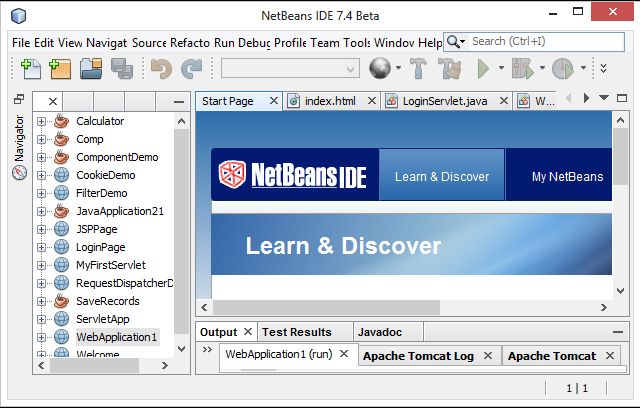The width and height of the screenshot is (640, 408).
Task: Click the projects tree horizontal scrollbar thumb
Action: coord(94,366)
